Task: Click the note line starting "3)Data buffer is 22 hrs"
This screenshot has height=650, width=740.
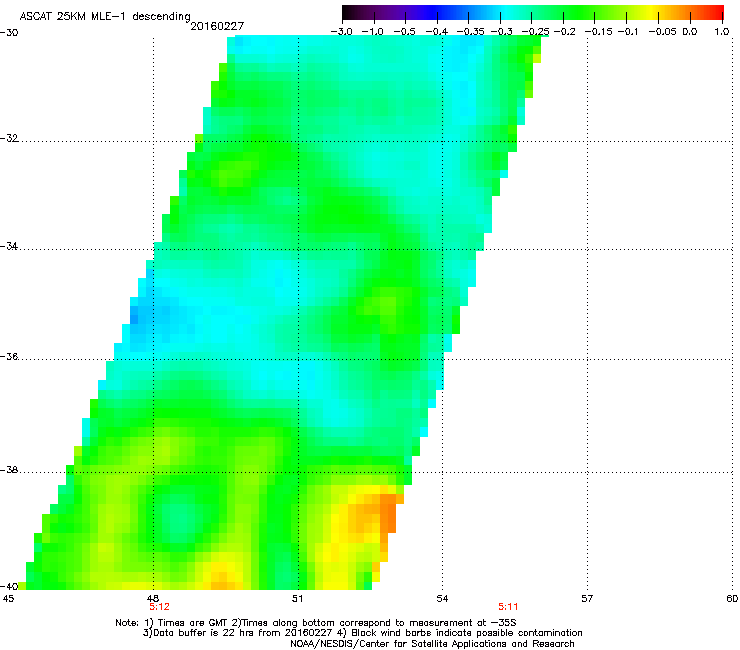Action: pyautogui.click(x=362, y=633)
